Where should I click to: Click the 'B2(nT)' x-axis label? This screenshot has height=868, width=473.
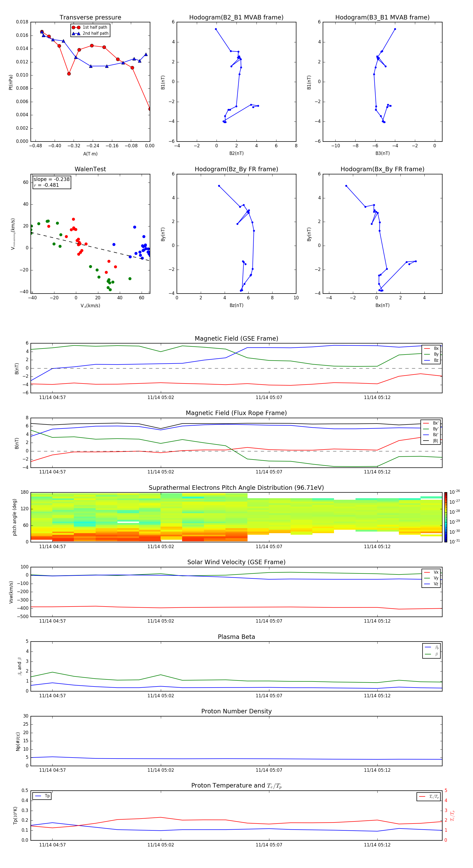(236, 153)
